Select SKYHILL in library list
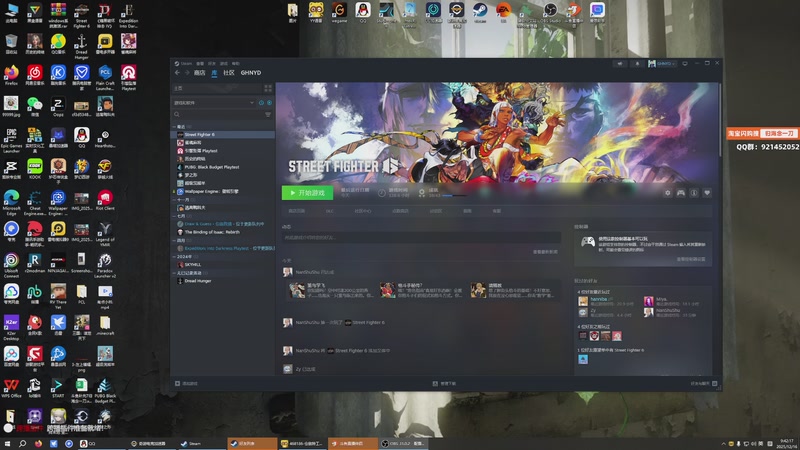 pos(223,265)
